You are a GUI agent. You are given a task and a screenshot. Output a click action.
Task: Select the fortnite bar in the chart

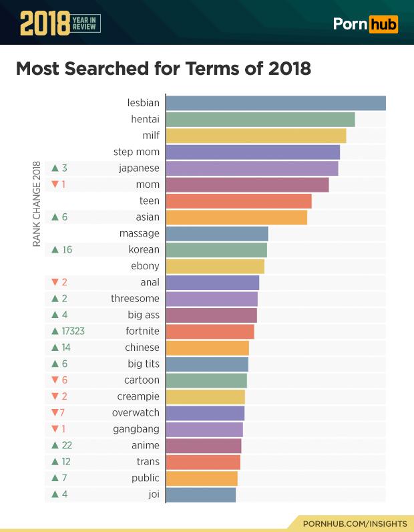tap(210, 331)
